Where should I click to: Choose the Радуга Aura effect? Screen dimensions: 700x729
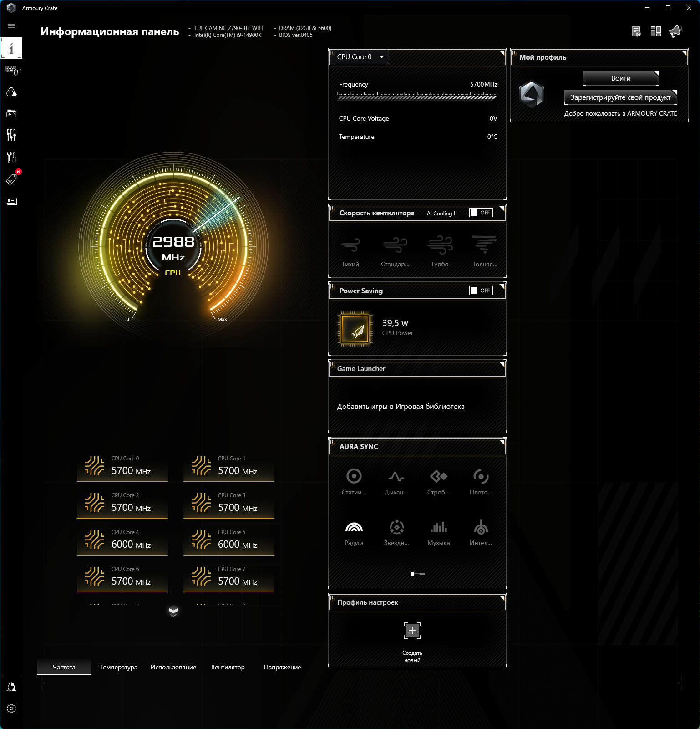354,532
